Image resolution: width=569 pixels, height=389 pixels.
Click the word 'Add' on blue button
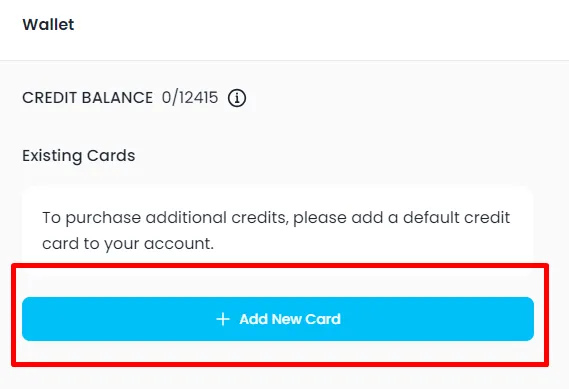tap(253, 319)
